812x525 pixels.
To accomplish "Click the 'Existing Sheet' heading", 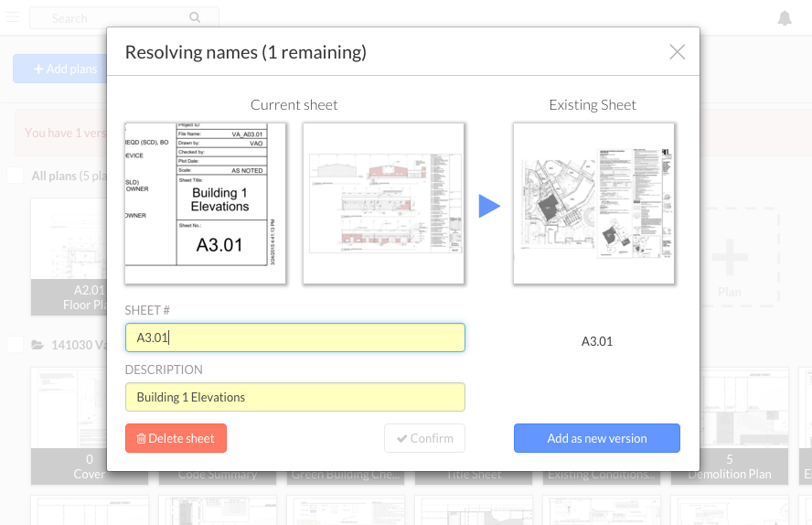I will [593, 104].
